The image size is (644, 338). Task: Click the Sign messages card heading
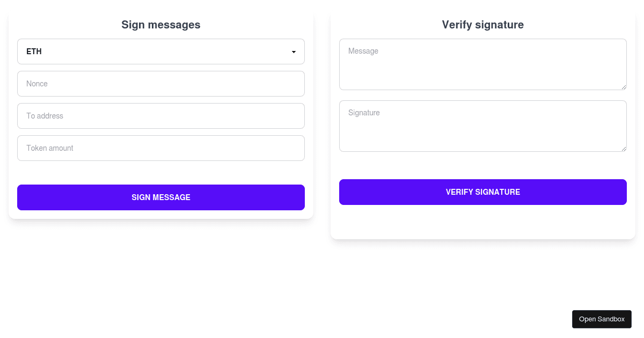[161, 25]
